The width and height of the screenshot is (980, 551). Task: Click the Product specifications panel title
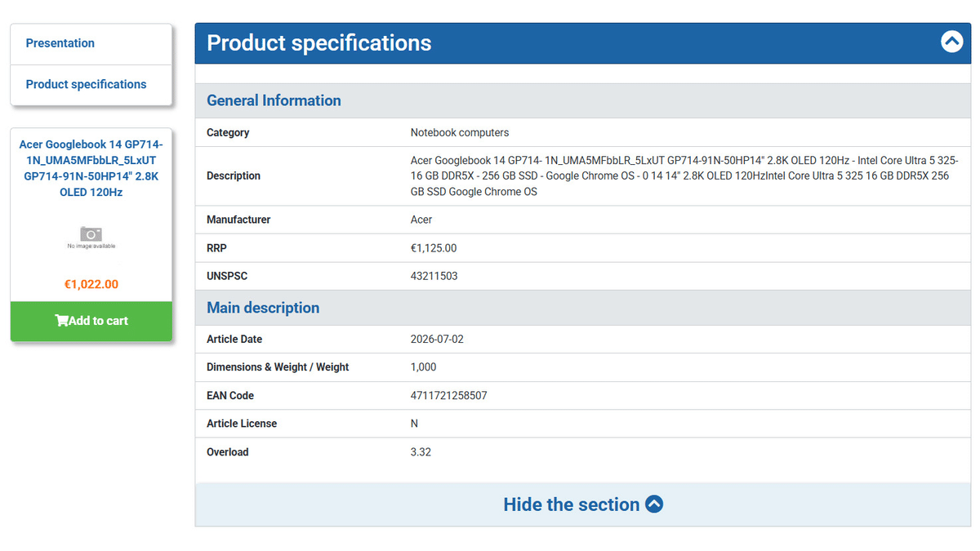click(x=319, y=42)
